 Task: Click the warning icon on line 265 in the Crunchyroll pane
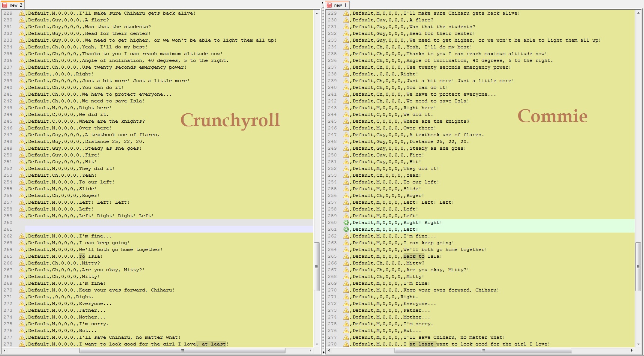coord(22,256)
